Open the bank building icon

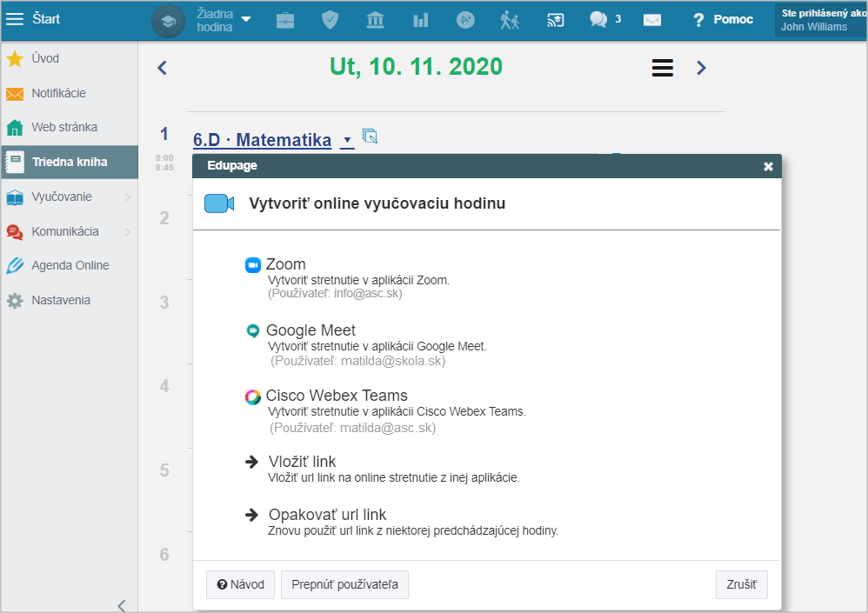point(376,21)
